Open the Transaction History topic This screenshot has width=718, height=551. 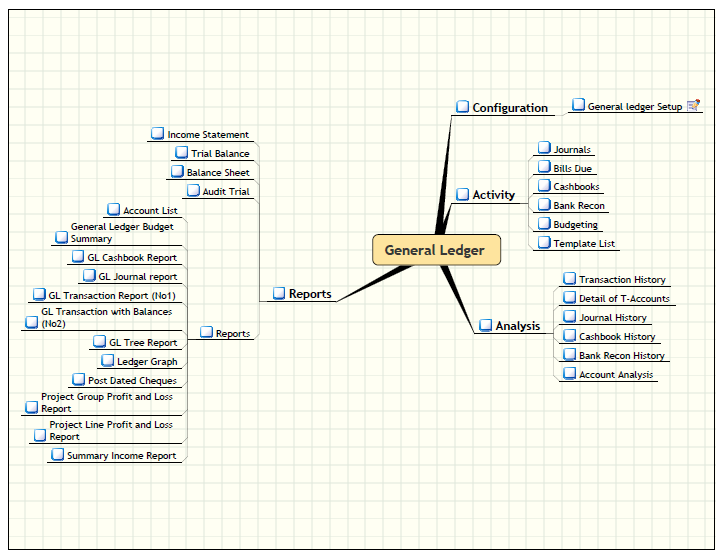click(621, 280)
